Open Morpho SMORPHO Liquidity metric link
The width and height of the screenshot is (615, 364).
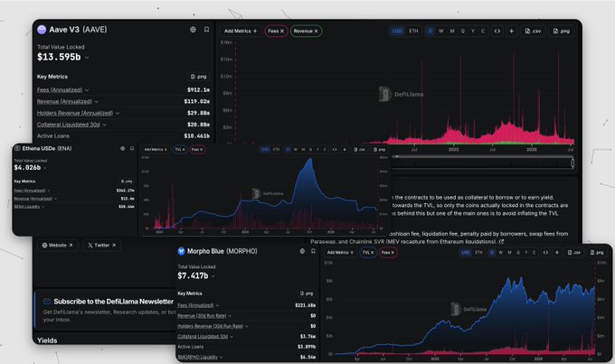pyautogui.click(x=197, y=358)
